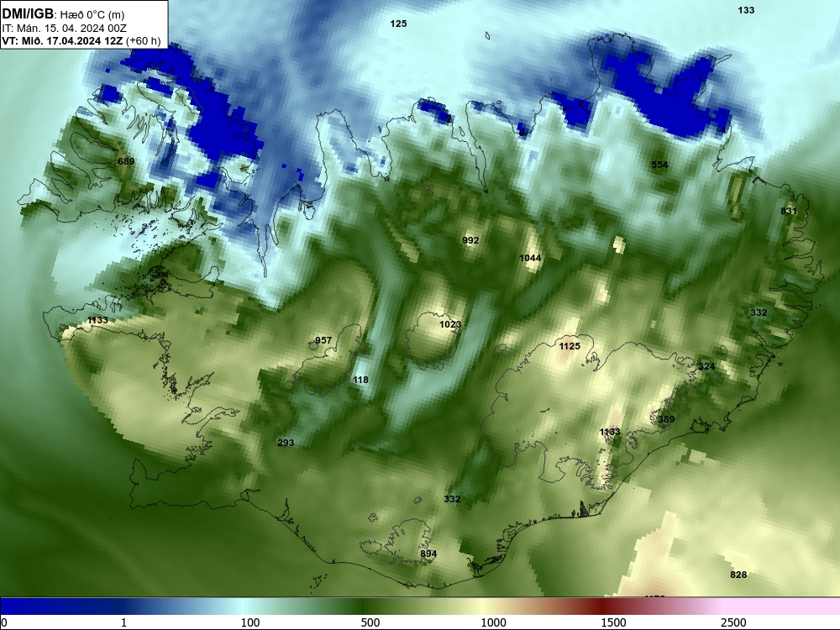Click the color scale label 100
Image resolution: width=840 pixels, height=630 pixels.
pos(250,622)
